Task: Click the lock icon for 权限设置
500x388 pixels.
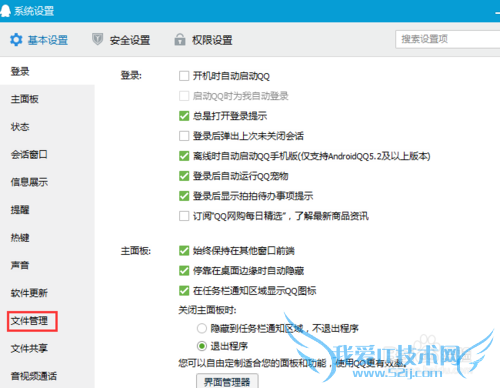Action: [180, 39]
